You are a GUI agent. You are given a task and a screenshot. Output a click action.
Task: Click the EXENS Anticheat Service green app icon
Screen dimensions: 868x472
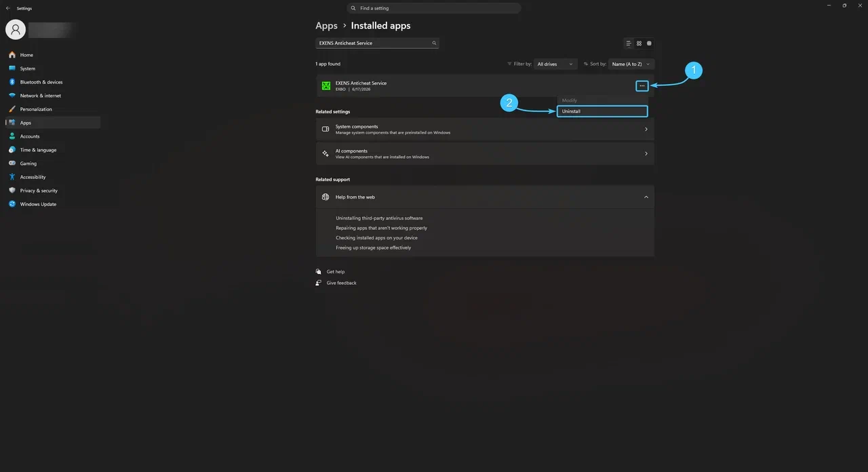pos(326,85)
